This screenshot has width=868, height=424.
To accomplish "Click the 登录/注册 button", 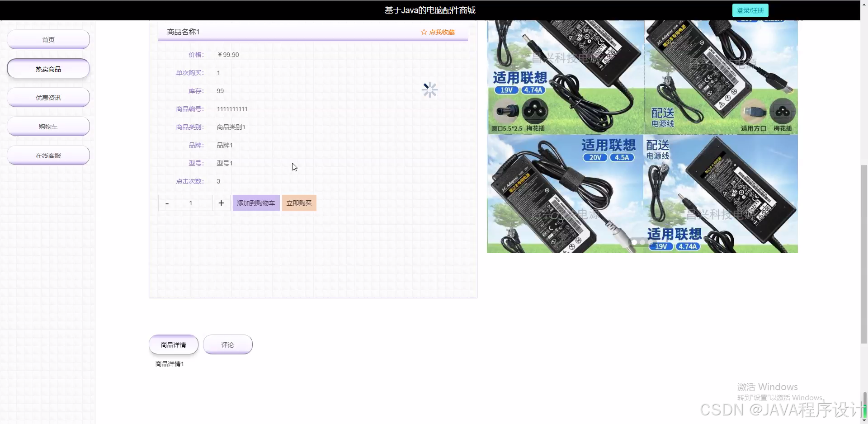I will tap(750, 10).
